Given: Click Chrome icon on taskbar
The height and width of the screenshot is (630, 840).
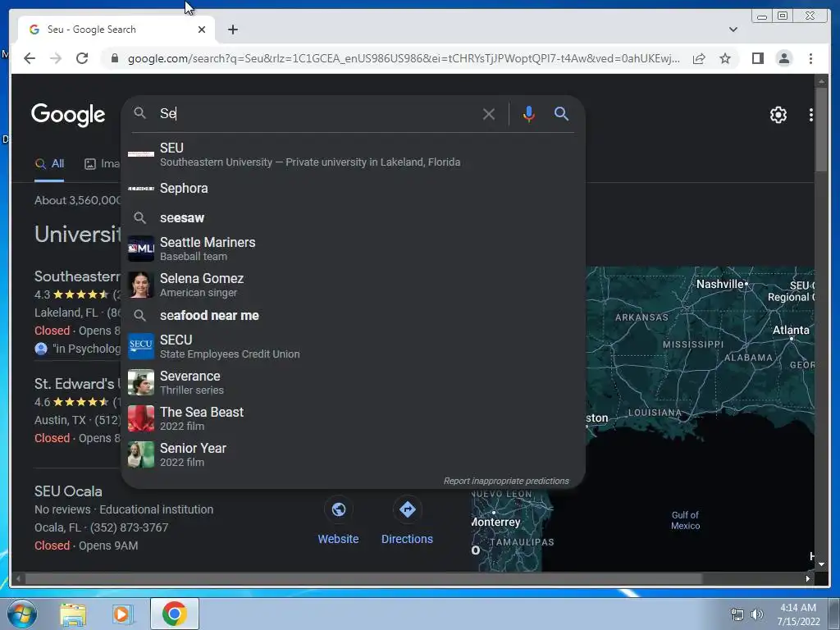Looking at the screenshot, I should point(174,614).
